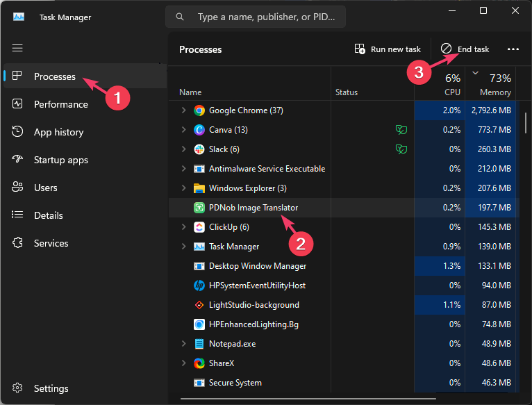Click Desktop Window Manager's 1.3% CPU value
532x405 pixels.
(451, 266)
